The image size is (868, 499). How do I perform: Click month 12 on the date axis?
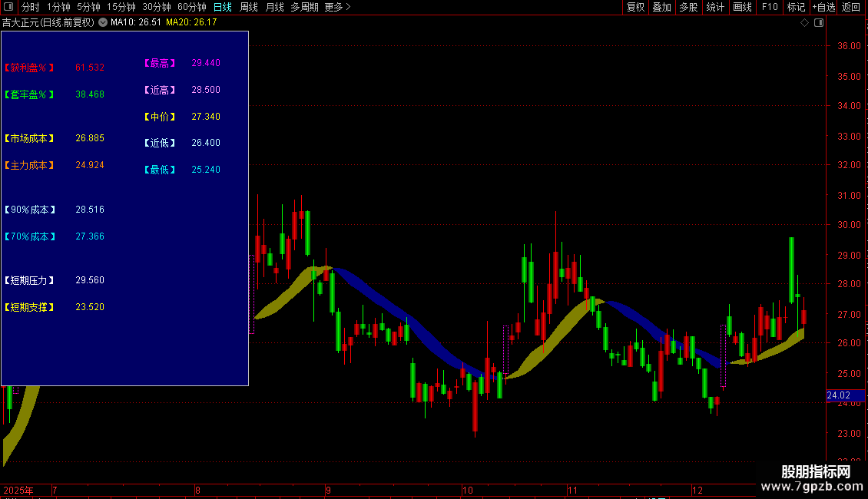coord(697,490)
